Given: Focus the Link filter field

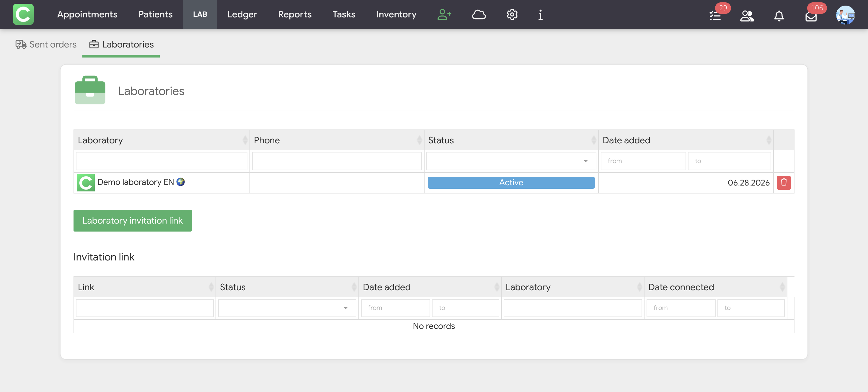Looking at the screenshot, I should (x=145, y=308).
